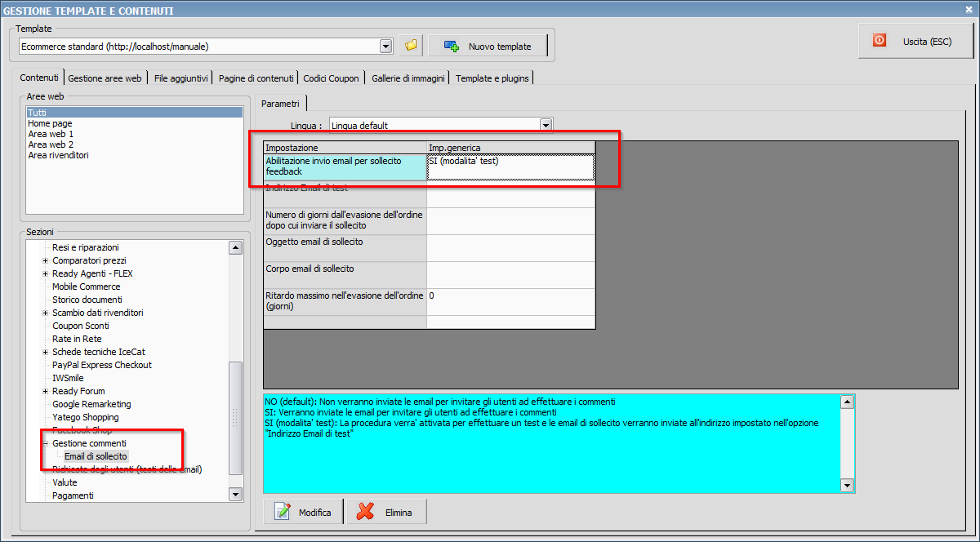Expand the Ready Forum node
The height and width of the screenshot is (542, 980).
tap(45, 391)
